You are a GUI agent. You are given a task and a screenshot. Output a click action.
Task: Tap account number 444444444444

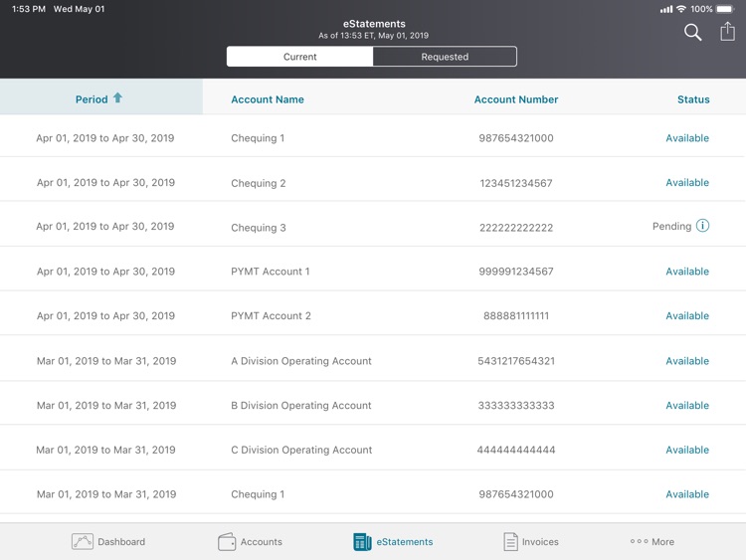click(x=516, y=450)
